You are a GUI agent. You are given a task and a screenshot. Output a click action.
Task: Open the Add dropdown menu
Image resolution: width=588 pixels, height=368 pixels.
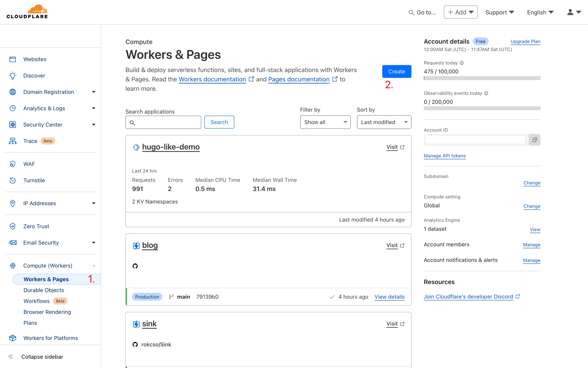click(x=461, y=12)
